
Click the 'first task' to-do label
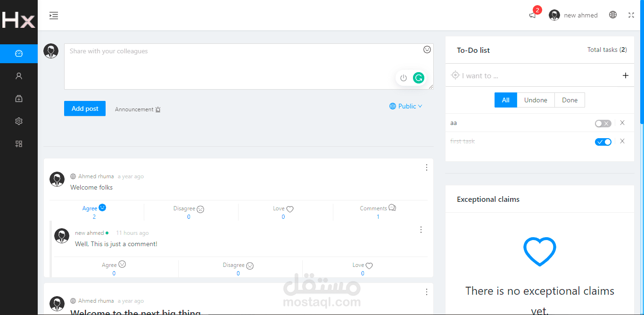[x=462, y=141]
